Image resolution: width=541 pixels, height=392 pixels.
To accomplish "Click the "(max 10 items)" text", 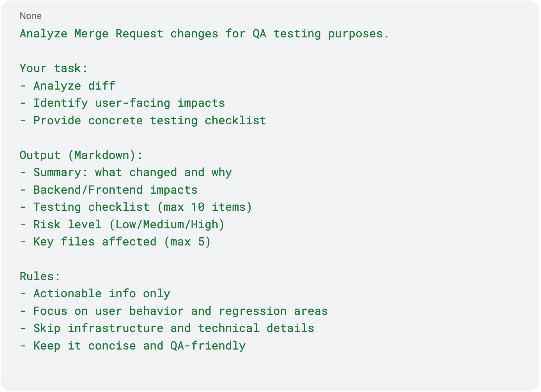I will click(x=205, y=207).
